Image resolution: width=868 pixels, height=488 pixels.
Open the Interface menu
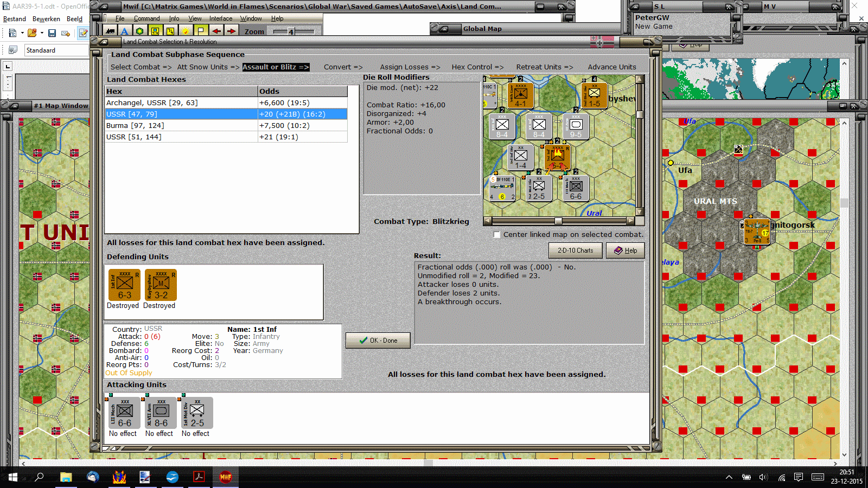pos(221,18)
